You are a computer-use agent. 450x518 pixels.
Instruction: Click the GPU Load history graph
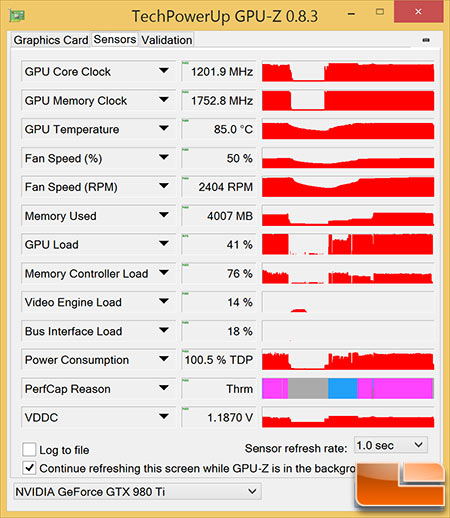point(348,244)
